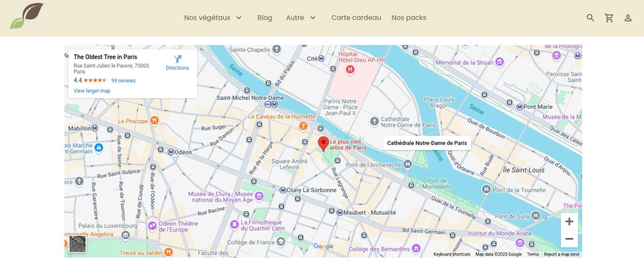644x273 pixels.
Task: Click the Directions arrow icon
Action: click(x=177, y=59)
